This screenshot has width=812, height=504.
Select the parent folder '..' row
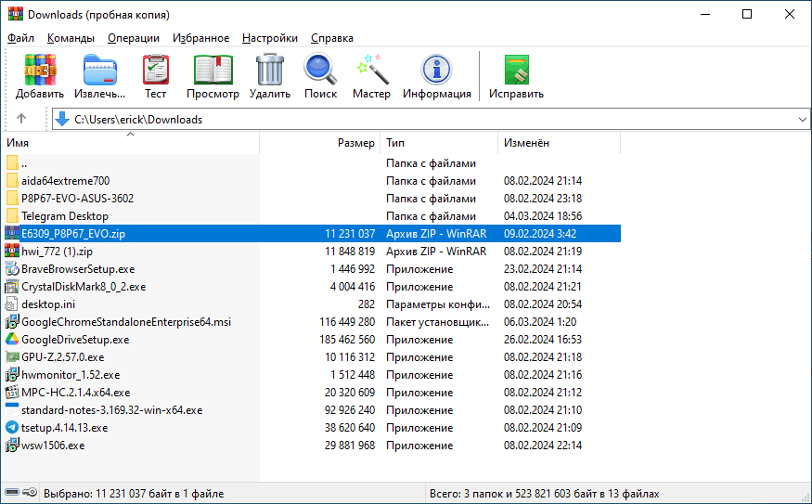(x=311, y=163)
